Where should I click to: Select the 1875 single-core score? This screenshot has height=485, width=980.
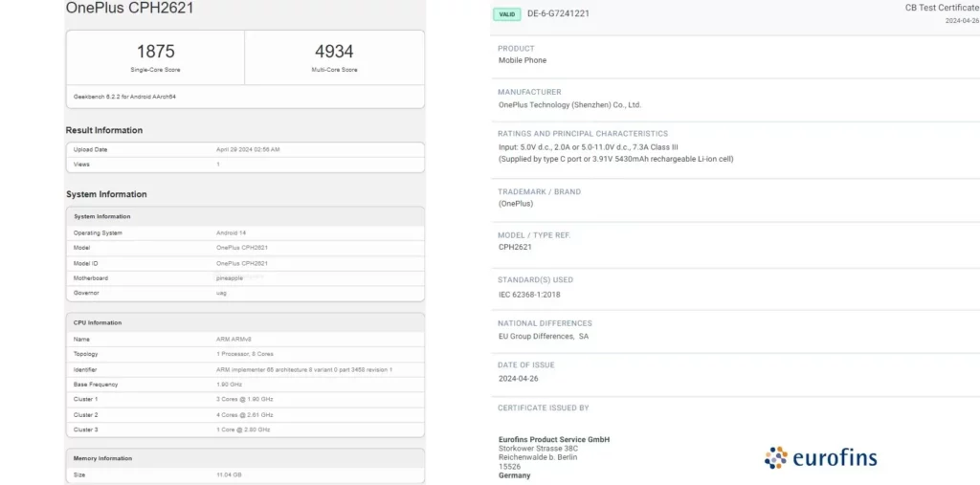tap(156, 52)
